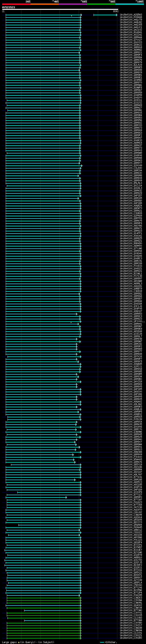Click UniRef100_C1IXN3 label

(x=131, y=618)
